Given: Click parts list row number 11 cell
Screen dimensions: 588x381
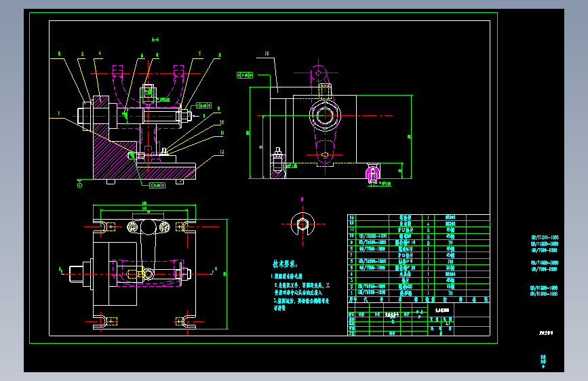Looking at the screenshot, I should [x=352, y=230].
